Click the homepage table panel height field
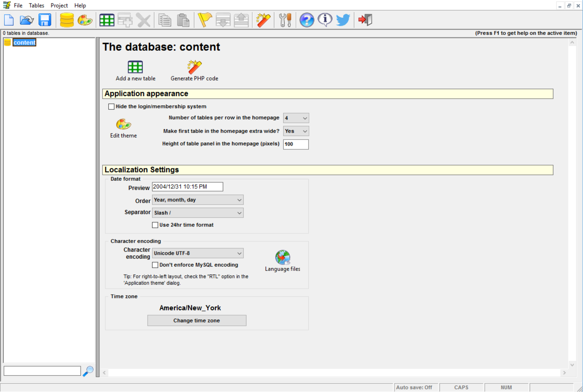 coord(296,144)
